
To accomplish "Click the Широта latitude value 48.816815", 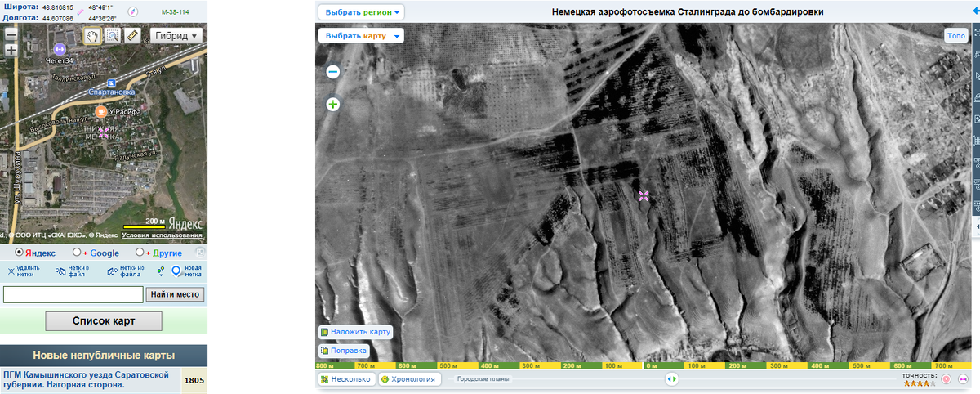I will coord(58,7).
